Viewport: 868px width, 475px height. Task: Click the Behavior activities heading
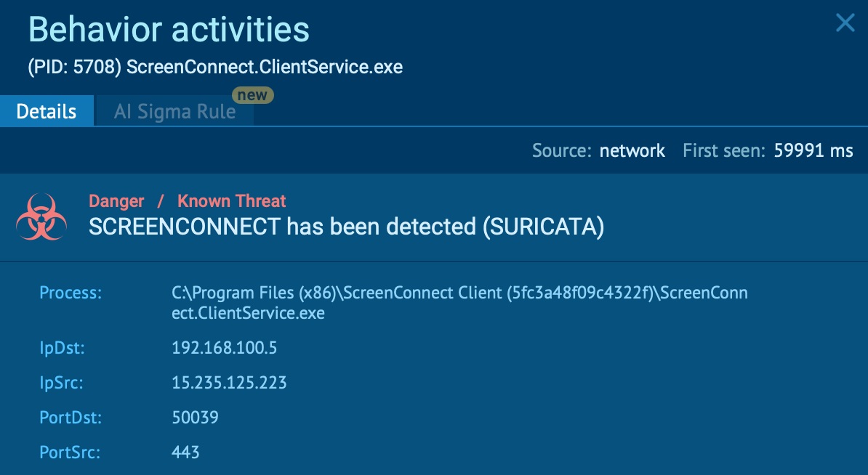pos(169,29)
